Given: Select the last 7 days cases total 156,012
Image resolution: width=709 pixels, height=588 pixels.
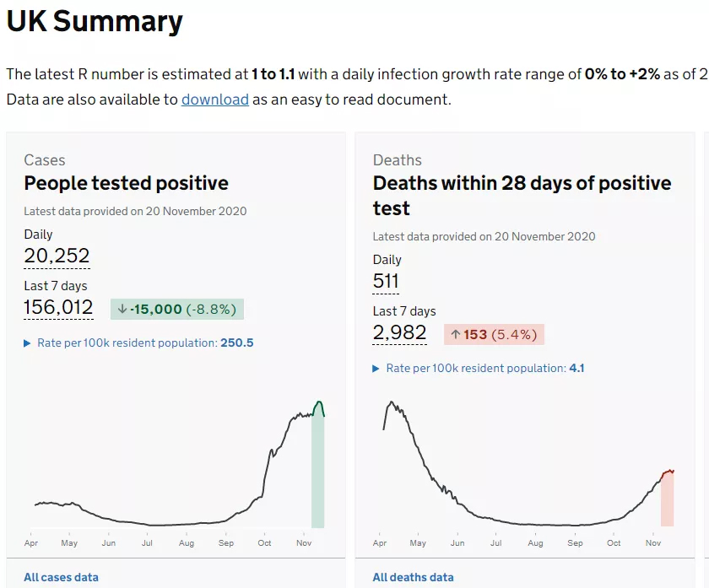Looking at the screenshot, I should pos(58,307).
